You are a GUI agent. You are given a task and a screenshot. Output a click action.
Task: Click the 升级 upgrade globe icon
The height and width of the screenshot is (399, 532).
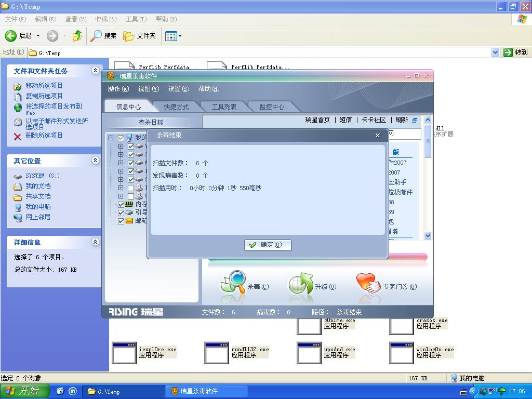301,283
